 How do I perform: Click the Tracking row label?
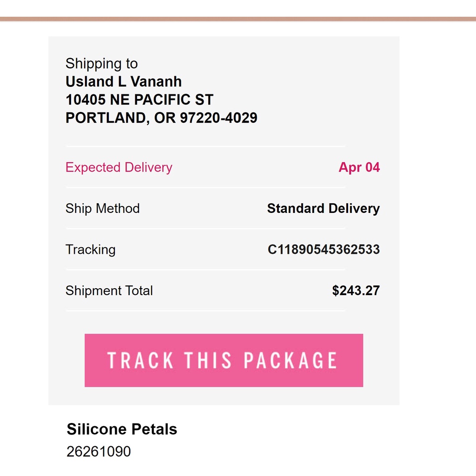[x=90, y=250]
